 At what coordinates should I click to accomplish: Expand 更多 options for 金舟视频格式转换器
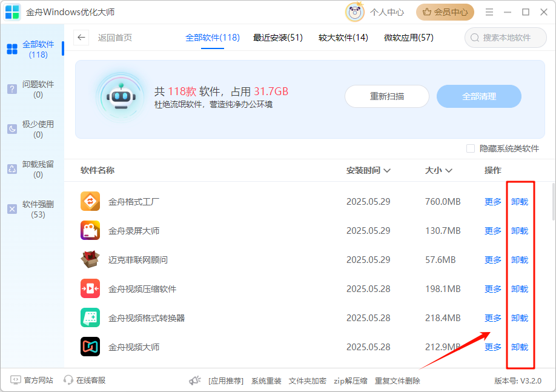(493, 318)
